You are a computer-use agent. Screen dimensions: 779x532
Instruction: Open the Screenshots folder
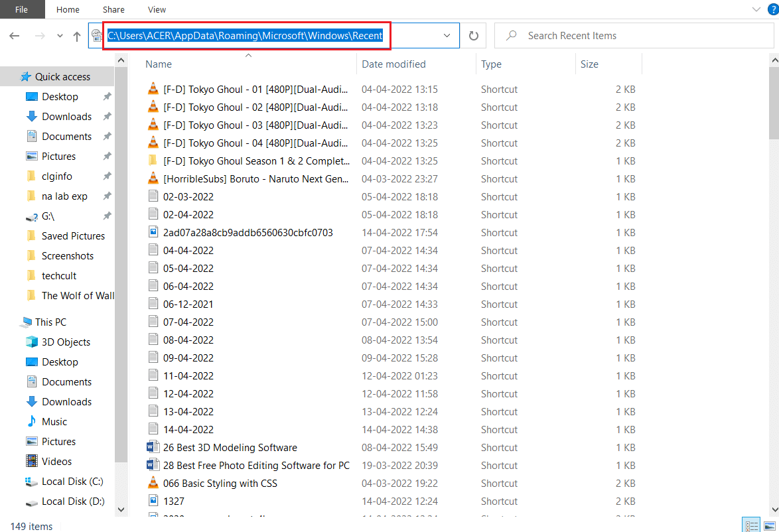[x=68, y=256]
